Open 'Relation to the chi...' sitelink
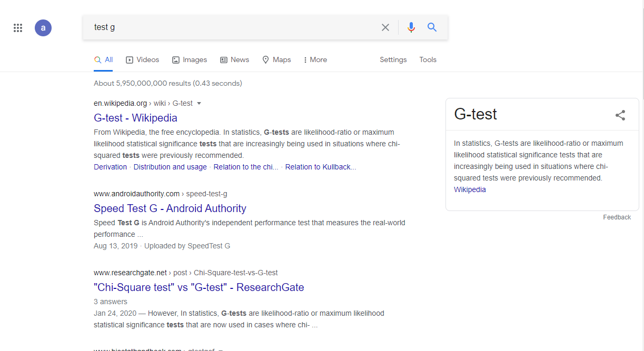Viewport: 644px width, 351px height. (246, 167)
